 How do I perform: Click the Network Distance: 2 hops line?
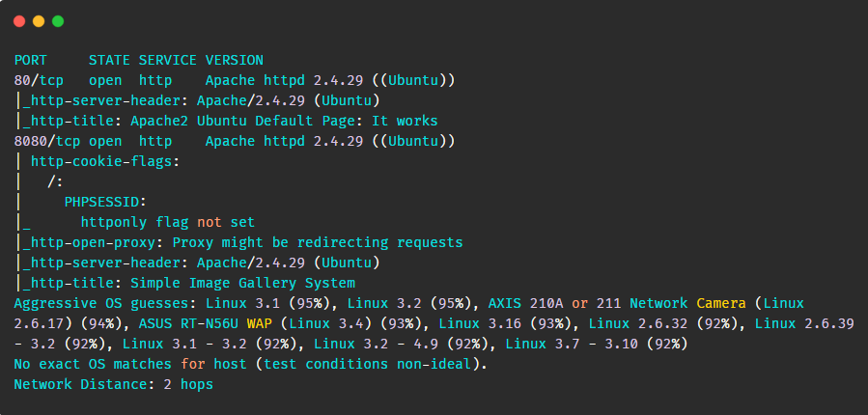(x=114, y=384)
